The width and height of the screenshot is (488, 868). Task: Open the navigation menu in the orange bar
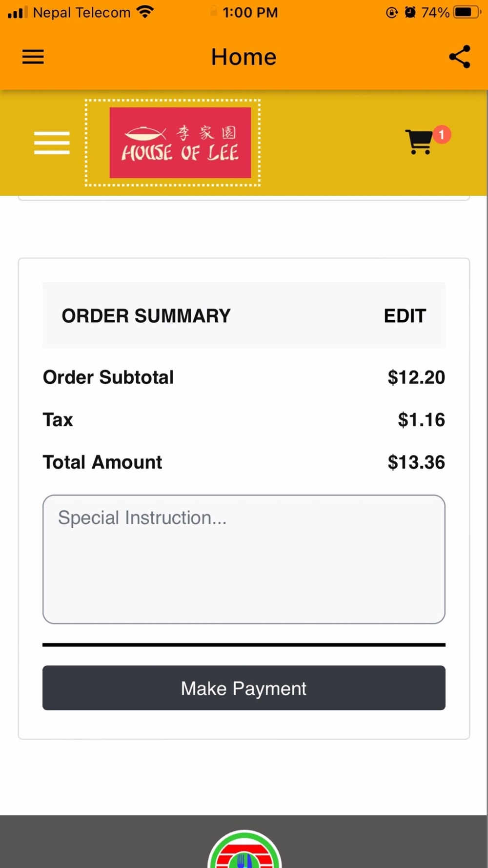(33, 57)
